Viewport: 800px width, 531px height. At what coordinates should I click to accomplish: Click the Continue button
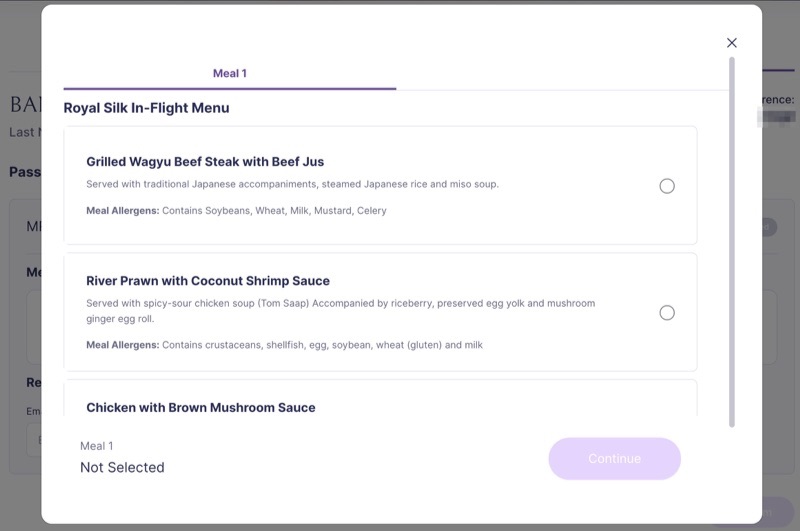[x=614, y=459]
